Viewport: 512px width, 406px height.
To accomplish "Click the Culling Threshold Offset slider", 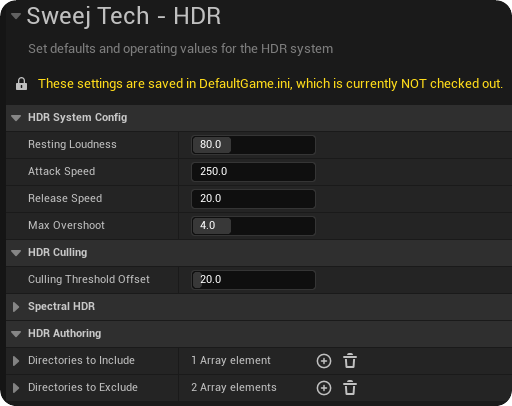I will (253, 280).
